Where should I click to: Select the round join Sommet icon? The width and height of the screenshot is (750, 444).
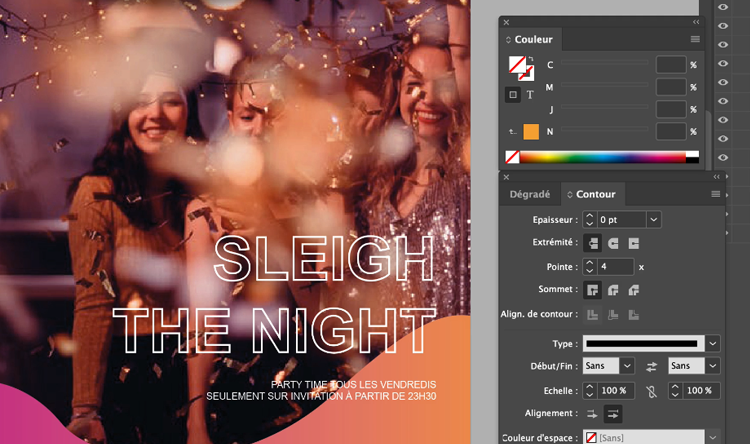(613, 290)
